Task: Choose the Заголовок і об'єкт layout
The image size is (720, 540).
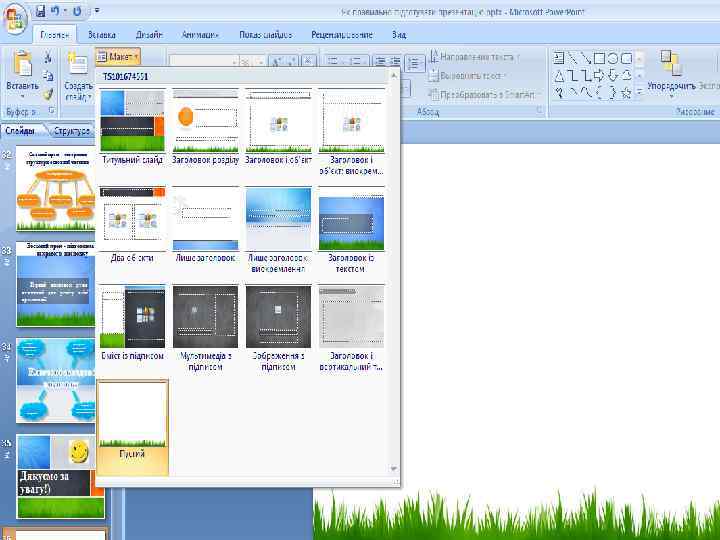Action: point(278,127)
